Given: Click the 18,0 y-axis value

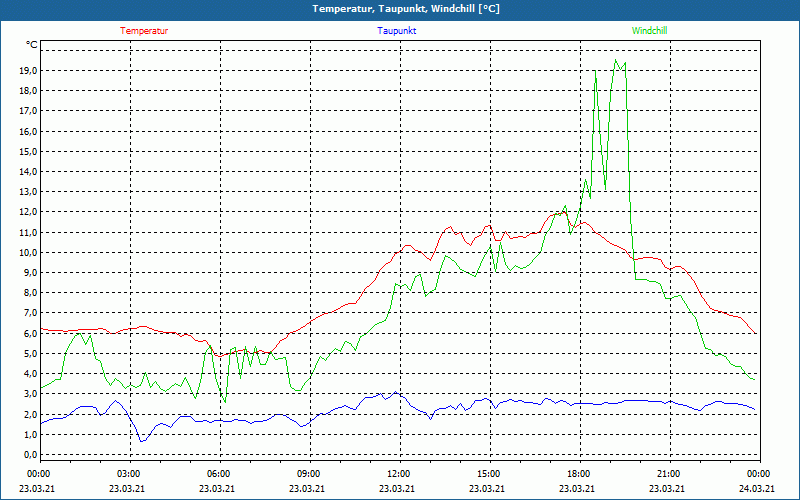Looking at the screenshot, I should (x=28, y=91).
